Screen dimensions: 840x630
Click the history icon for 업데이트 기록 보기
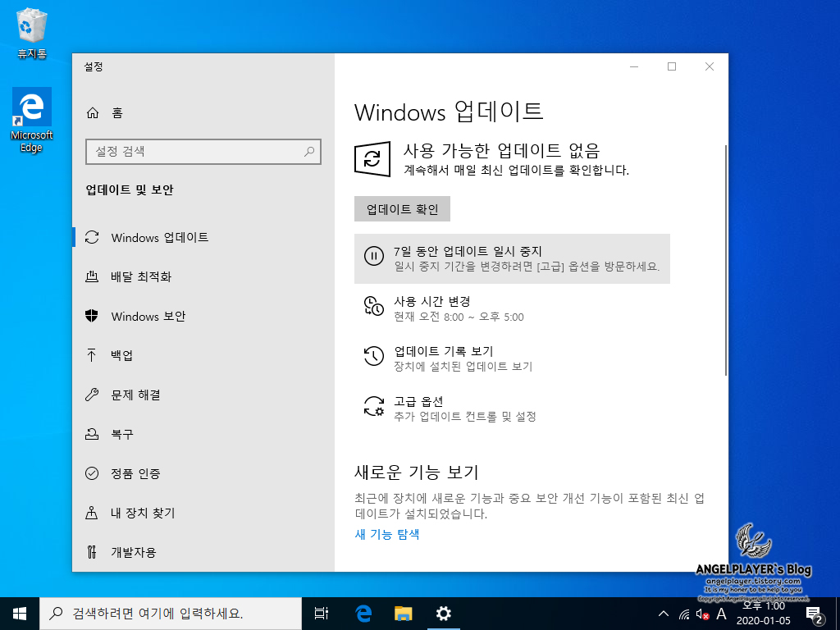coord(374,356)
